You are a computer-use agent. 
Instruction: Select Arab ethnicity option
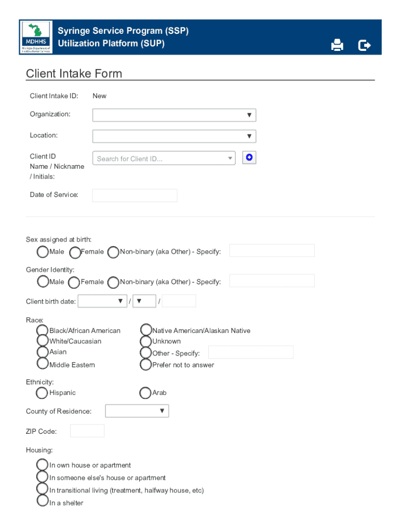point(145,393)
